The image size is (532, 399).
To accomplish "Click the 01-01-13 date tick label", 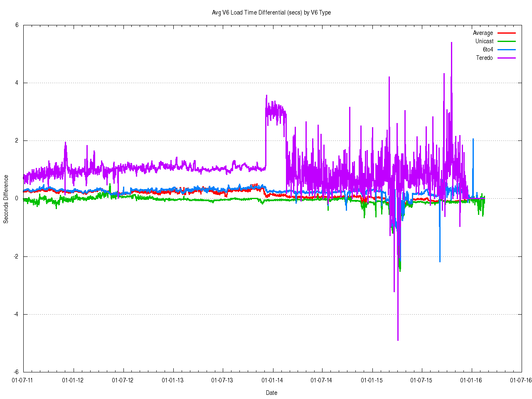I will coord(172,380).
